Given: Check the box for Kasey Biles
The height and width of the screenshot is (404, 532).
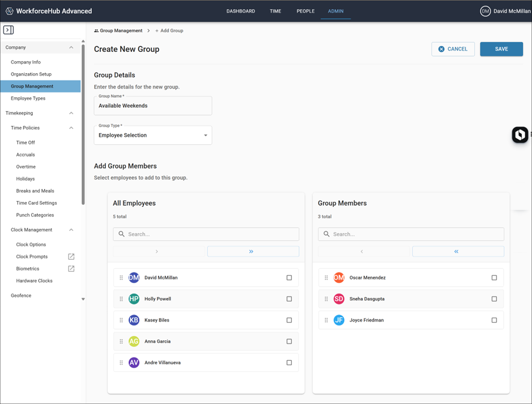Looking at the screenshot, I should tap(289, 320).
